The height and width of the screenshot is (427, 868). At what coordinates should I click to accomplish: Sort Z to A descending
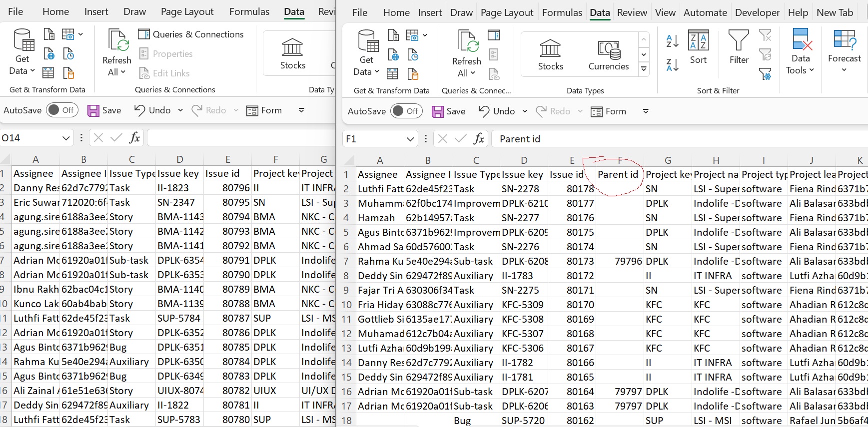tap(673, 64)
